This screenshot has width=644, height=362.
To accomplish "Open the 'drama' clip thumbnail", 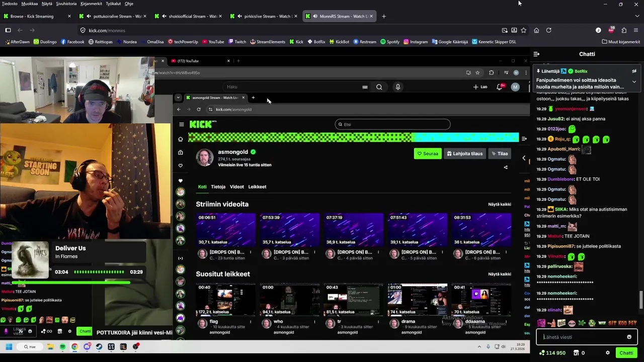I will click(418, 300).
